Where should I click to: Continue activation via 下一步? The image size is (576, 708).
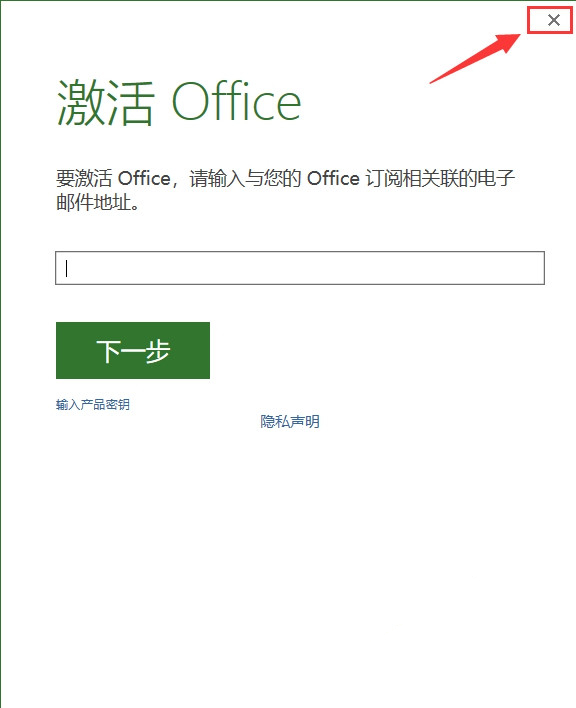133,350
